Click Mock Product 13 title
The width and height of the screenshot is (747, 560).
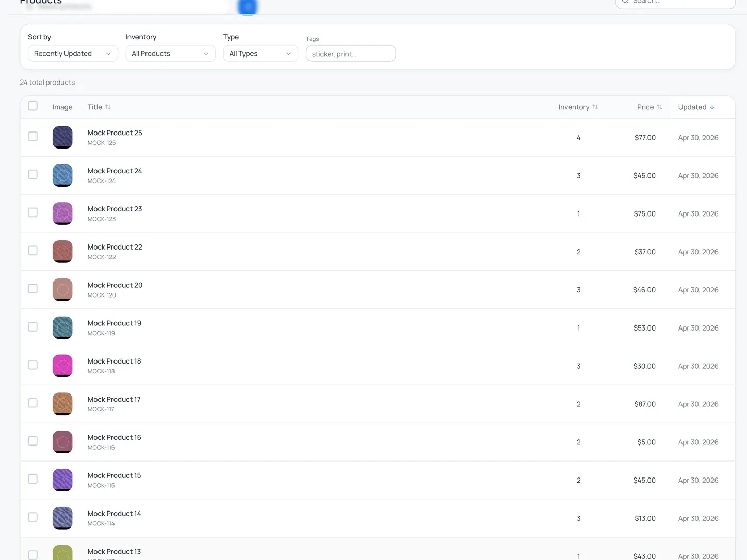(x=114, y=552)
